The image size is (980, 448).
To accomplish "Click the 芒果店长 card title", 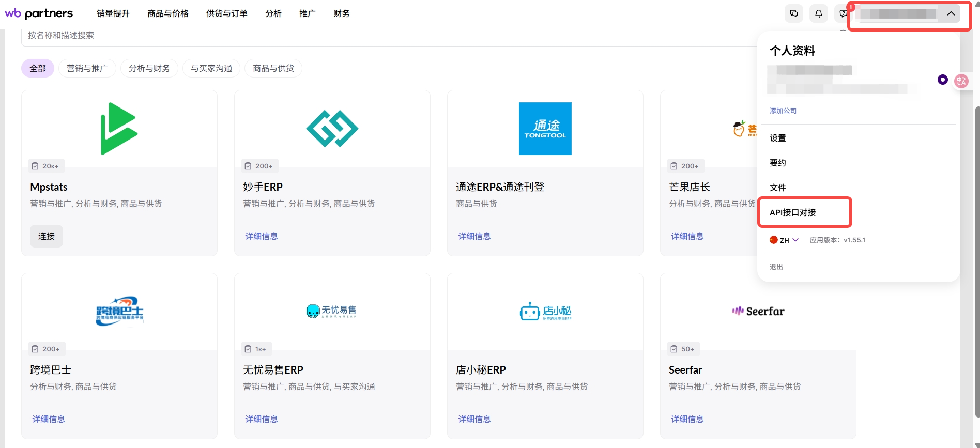I will 690,187.
